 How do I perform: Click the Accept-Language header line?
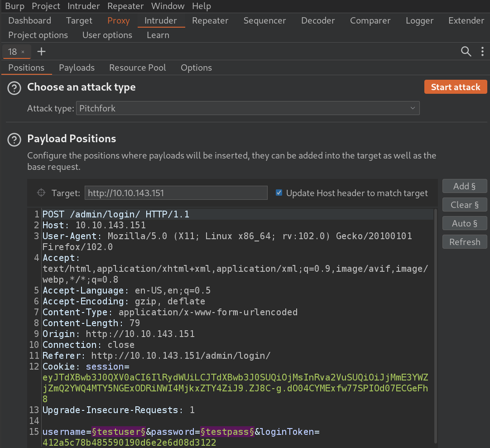pos(126,290)
